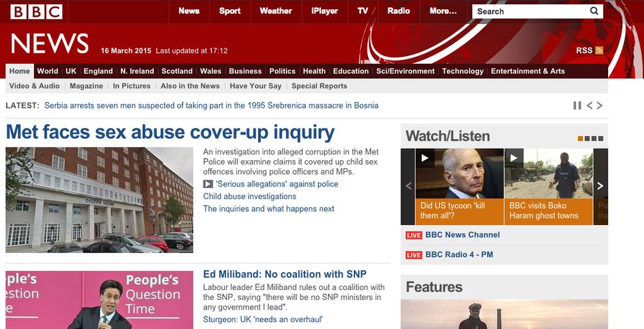The image size is (644, 329).
Task: Switch to the UK section
Action: 71,71
